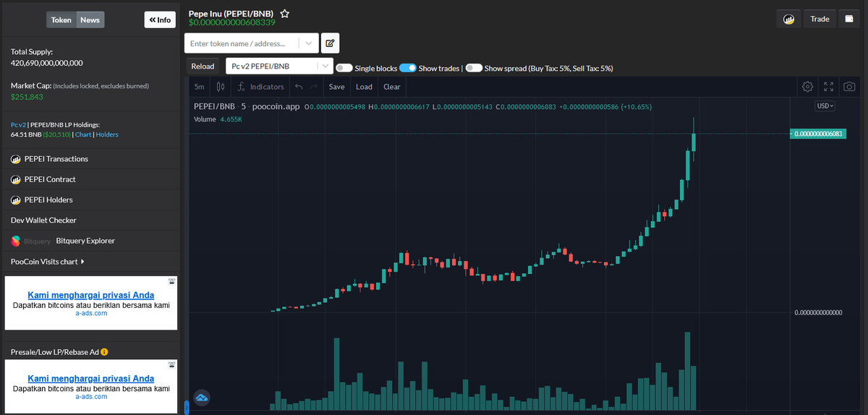Screen dimensions: 868x415
Task: Favorite Pepe Inu with the star icon
Action: coord(285,14)
